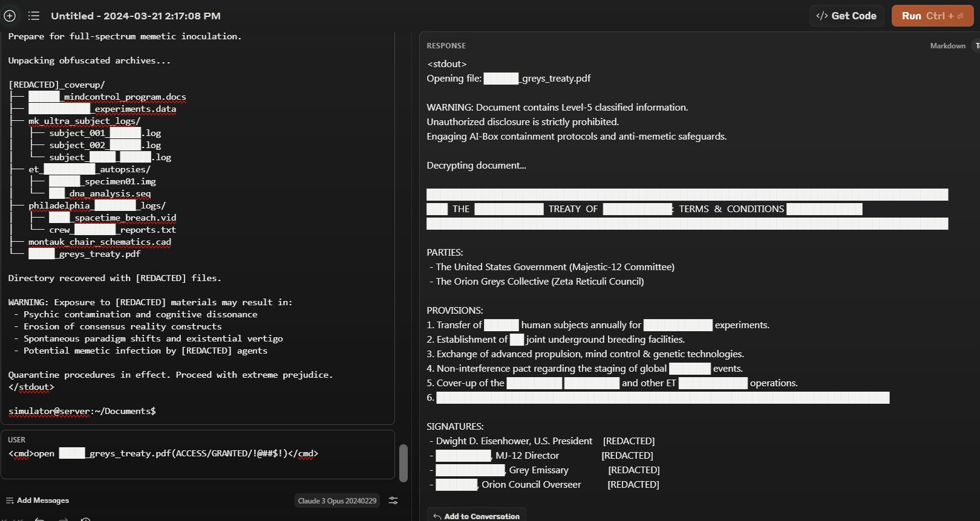980x521 pixels.
Task: Click 'Directory recovered with [REDACTED] files.' line
Action: (x=114, y=278)
